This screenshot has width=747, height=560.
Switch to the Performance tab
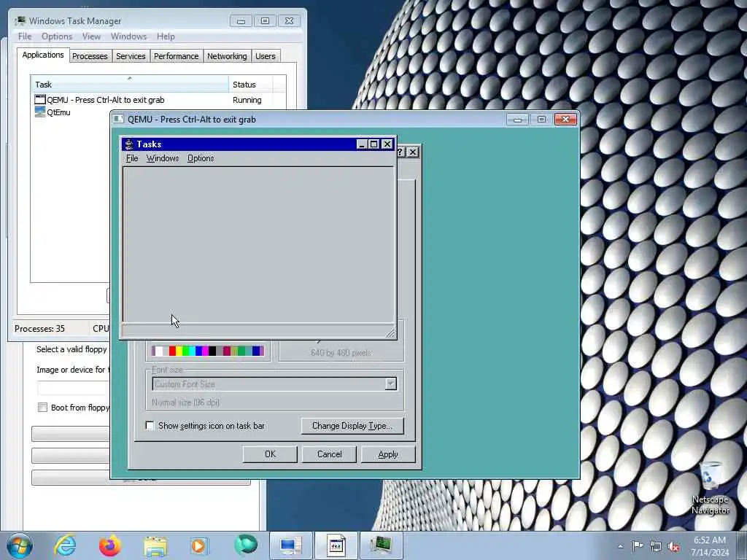(177, 56)
